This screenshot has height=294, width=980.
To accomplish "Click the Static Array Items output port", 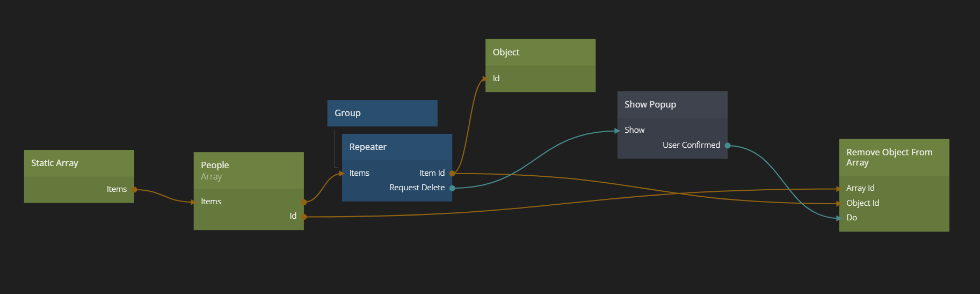I will point(134,190).
